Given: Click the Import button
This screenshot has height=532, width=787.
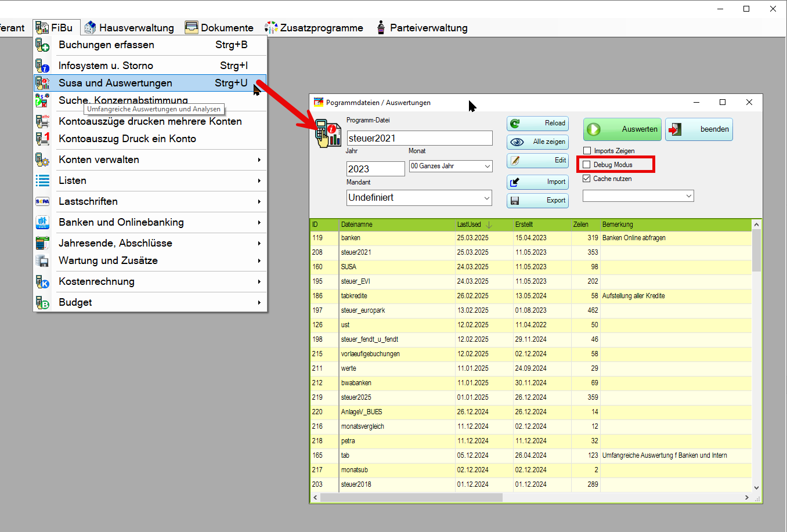Looking at the screenshot, I should (537, 182).
